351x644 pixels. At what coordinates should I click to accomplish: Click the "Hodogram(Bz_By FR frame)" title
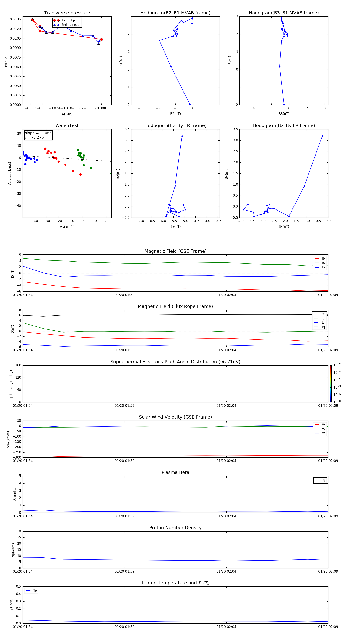[175, 125]
